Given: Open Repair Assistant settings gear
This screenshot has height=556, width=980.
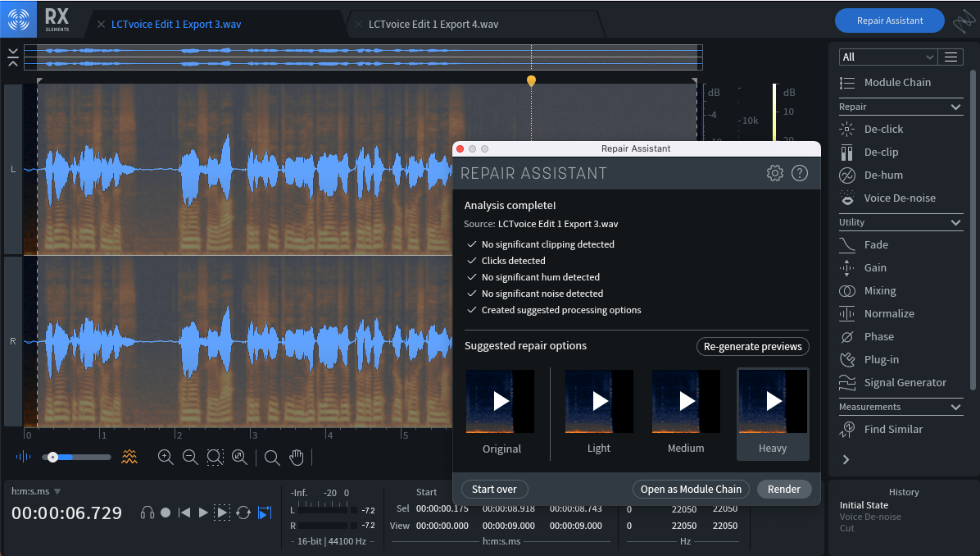Looking at the screenshot, I should pyautogui.click(x=775, y=173).
